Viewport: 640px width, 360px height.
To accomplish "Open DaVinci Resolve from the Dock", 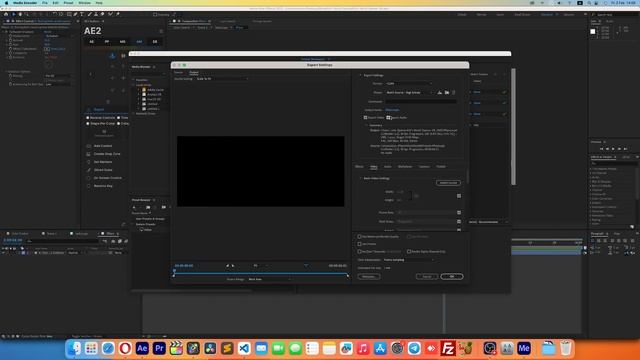I will tap(210, 348).
